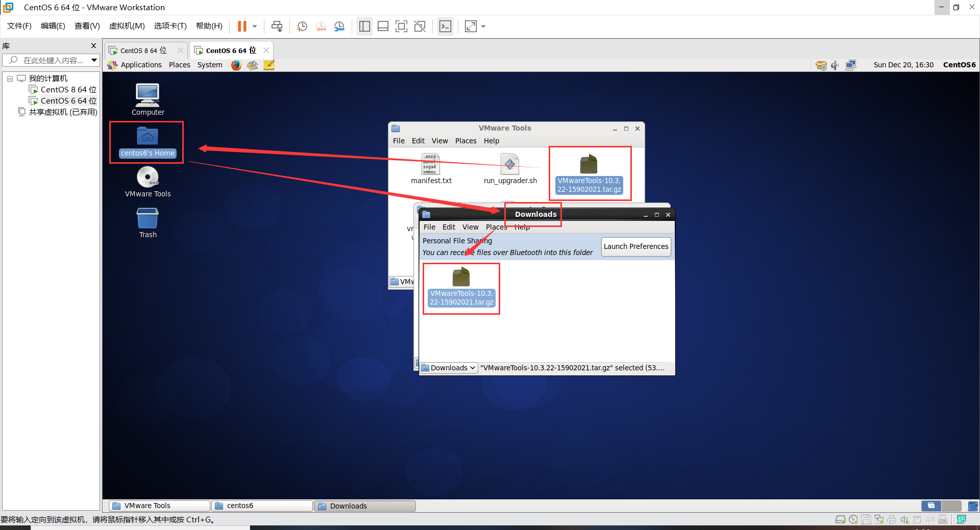
Task: Click the Sun Dec 20 clock in GNOME panel
Action: pos(903,65)
